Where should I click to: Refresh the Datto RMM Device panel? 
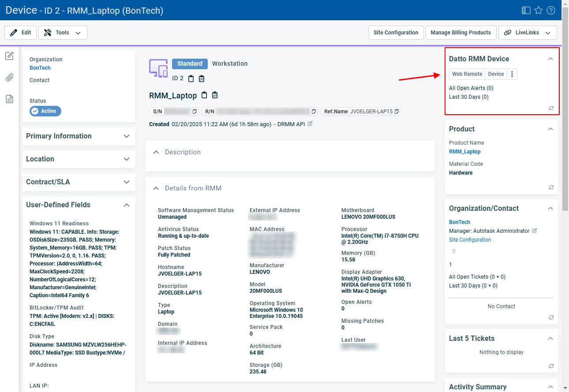[551, 108]
